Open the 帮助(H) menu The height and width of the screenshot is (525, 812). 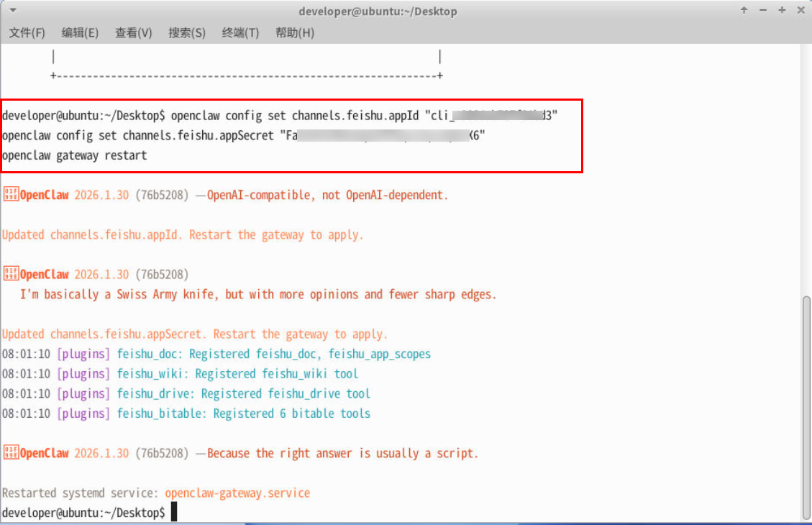(x=295, y=32)
